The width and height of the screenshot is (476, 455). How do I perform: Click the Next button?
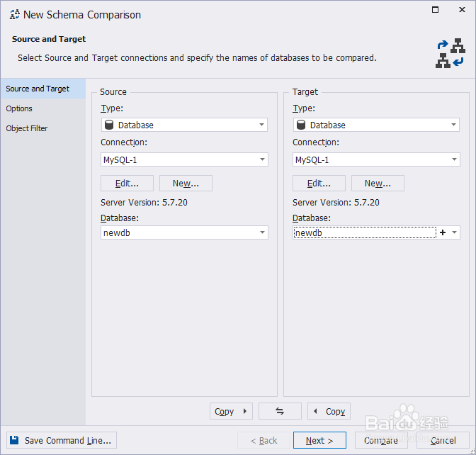pos(319,440)
